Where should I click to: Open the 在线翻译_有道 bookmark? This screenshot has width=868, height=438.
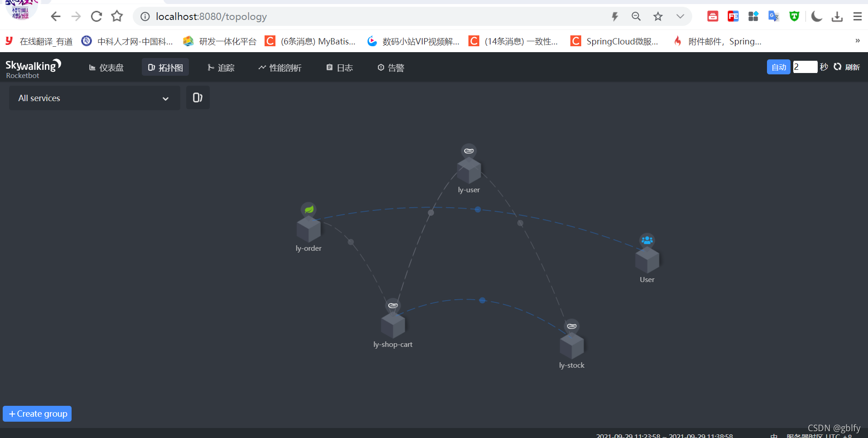(39, 41)
